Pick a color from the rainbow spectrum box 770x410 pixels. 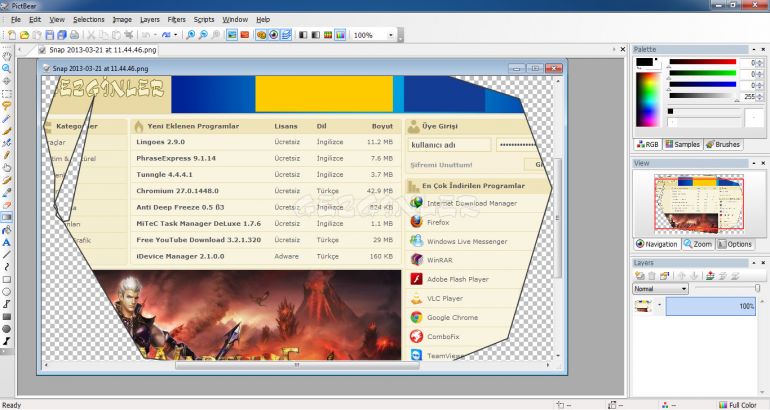coord(648,100)
